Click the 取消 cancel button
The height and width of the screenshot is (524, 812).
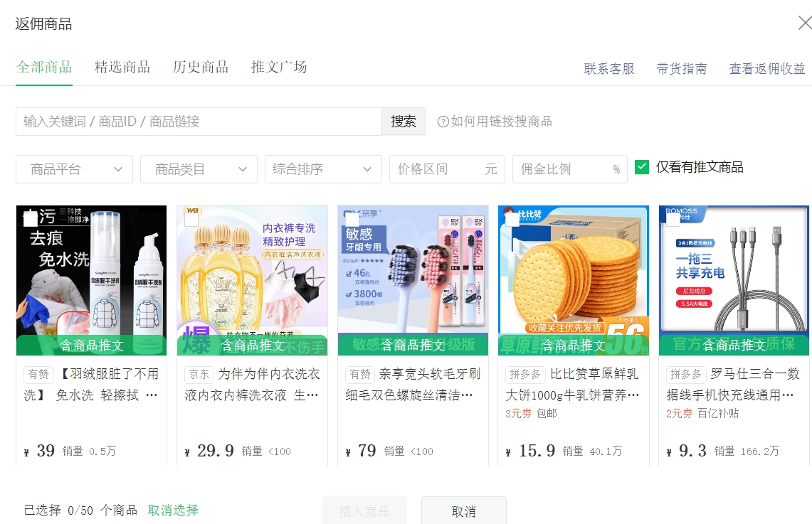[463, 511]
